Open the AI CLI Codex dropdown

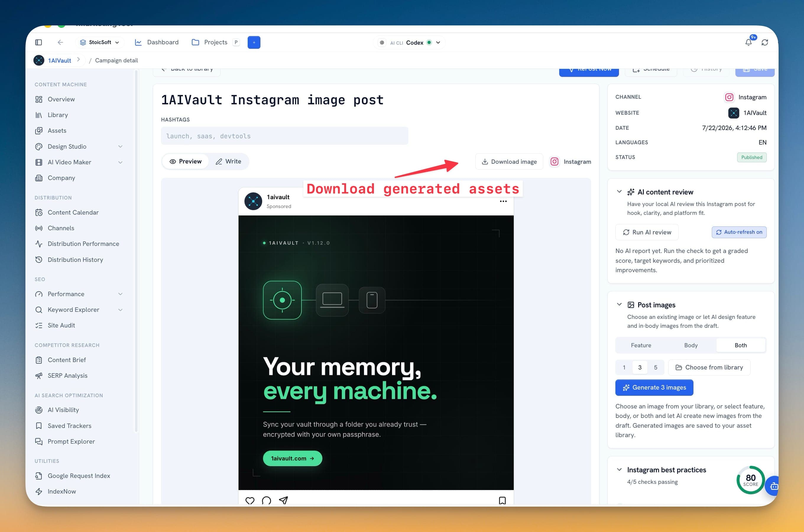[x=409, y=42]
